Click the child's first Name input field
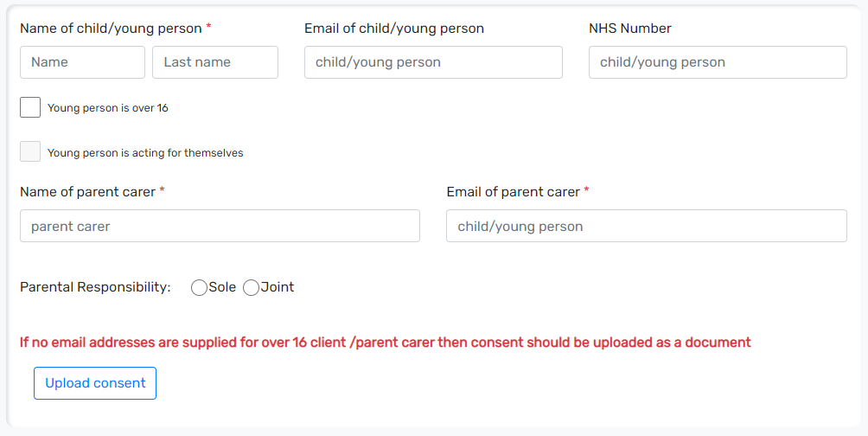Viewport: 868px width, 436px height. [x=82, y=62]
